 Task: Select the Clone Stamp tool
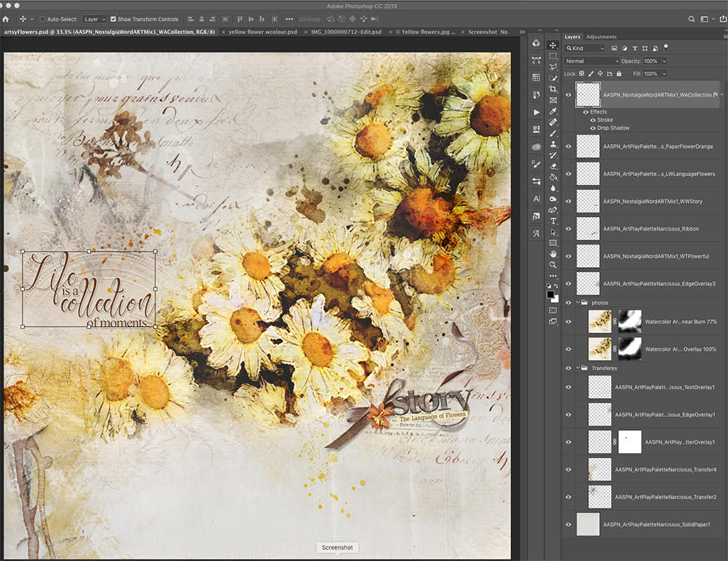[x=553, y=144]
